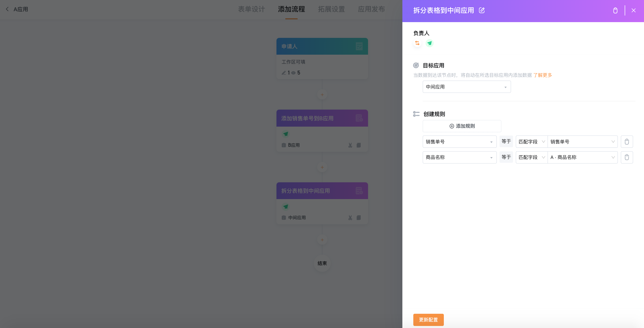This screenshot has height=328, width=644.
Task: Click 等于 operator in 商品名称 row
Action: point(506,157)
